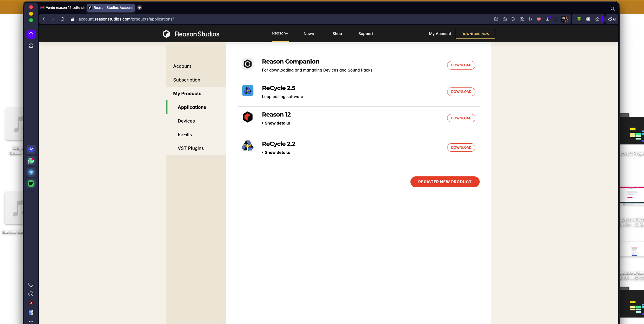644x324 pixels.
Task: Open Telegram from the sidebar panel
Action: pos(31,172)
